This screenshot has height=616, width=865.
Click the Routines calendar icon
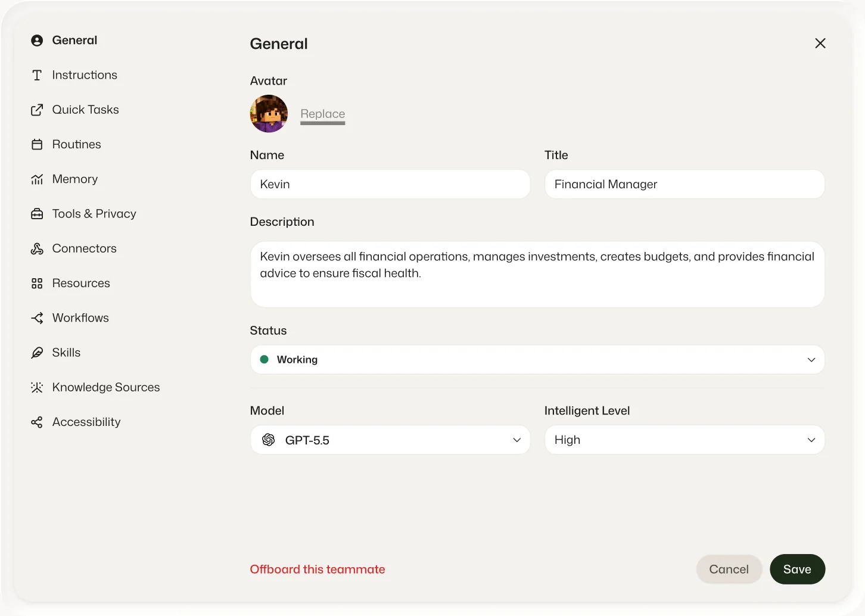tap(37, 144)
